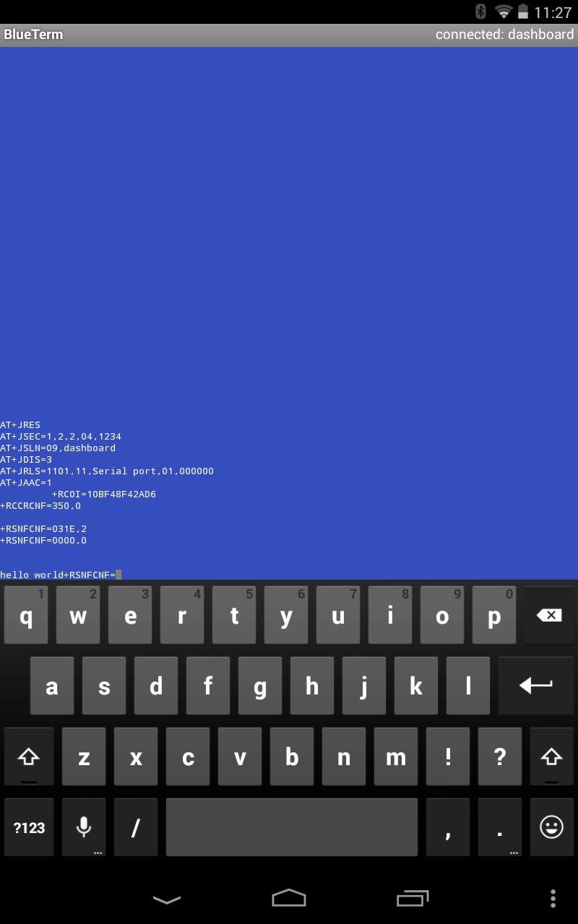The height and width of the screenshot is (924, 578).
Task: Open the emoji smiley key
Action: [x=552, y=827]
